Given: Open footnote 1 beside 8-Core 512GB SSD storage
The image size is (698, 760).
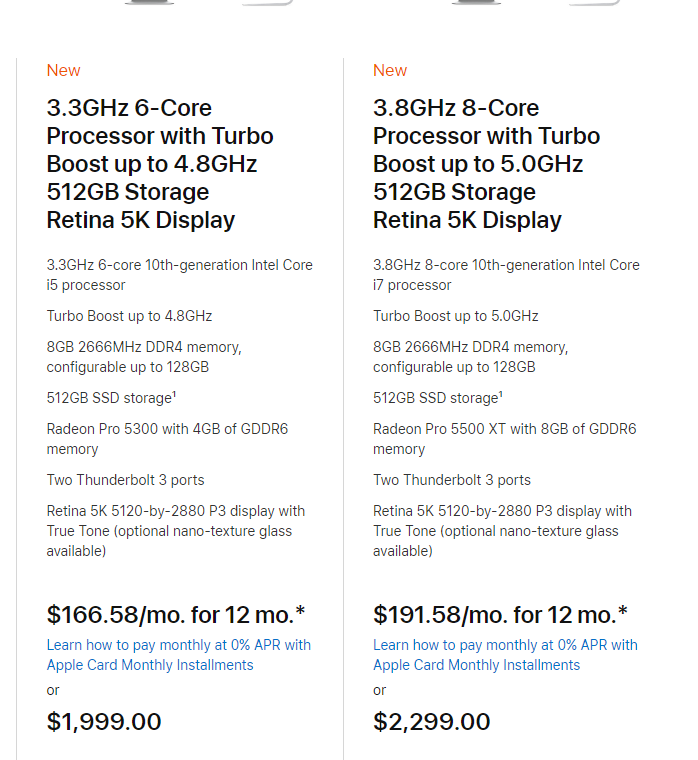Looking at the screenshot, I should (x=501, y=395).
